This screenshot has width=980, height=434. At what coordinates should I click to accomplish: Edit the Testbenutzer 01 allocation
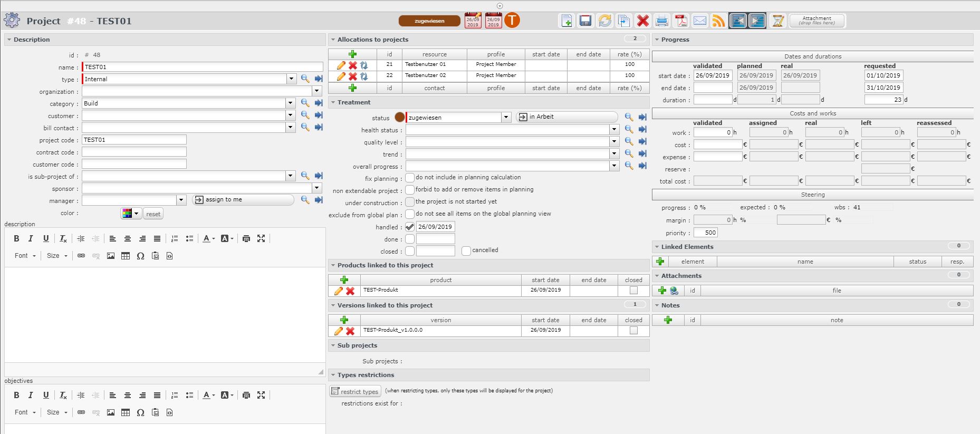(341, 65)
